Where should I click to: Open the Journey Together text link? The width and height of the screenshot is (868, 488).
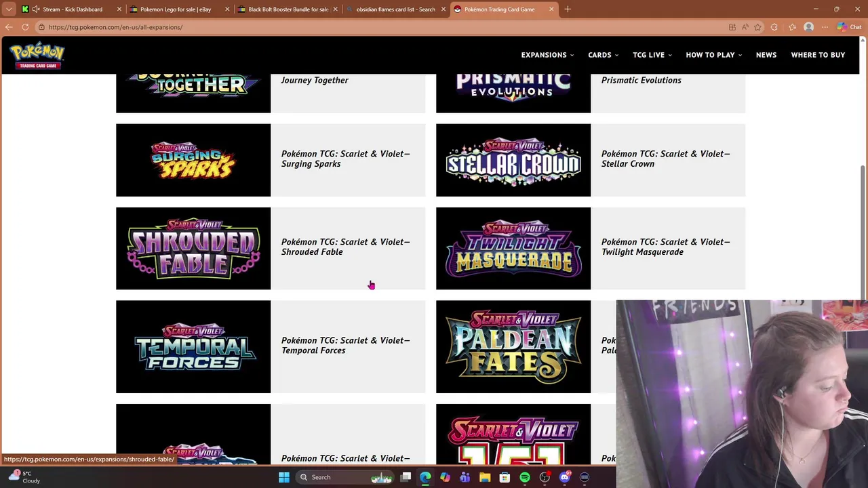tap(315, 80)
